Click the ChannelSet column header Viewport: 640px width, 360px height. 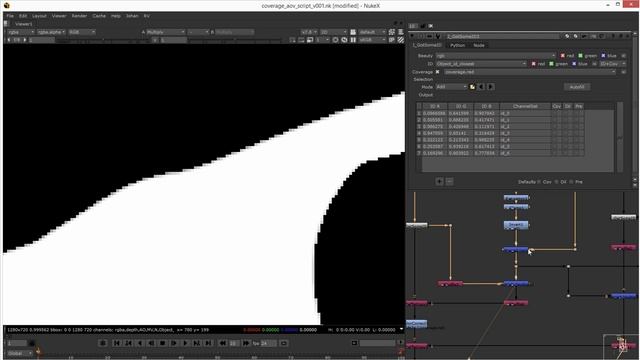pos(525,106)
